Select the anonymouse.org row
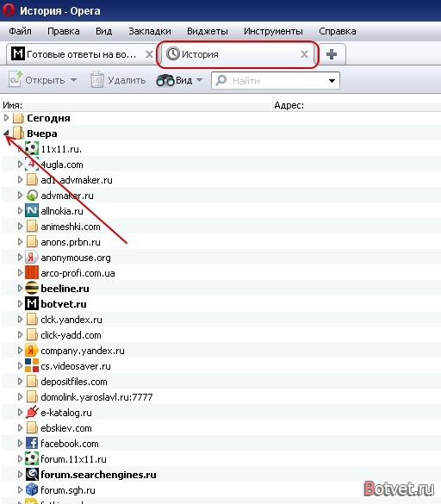 221,258
